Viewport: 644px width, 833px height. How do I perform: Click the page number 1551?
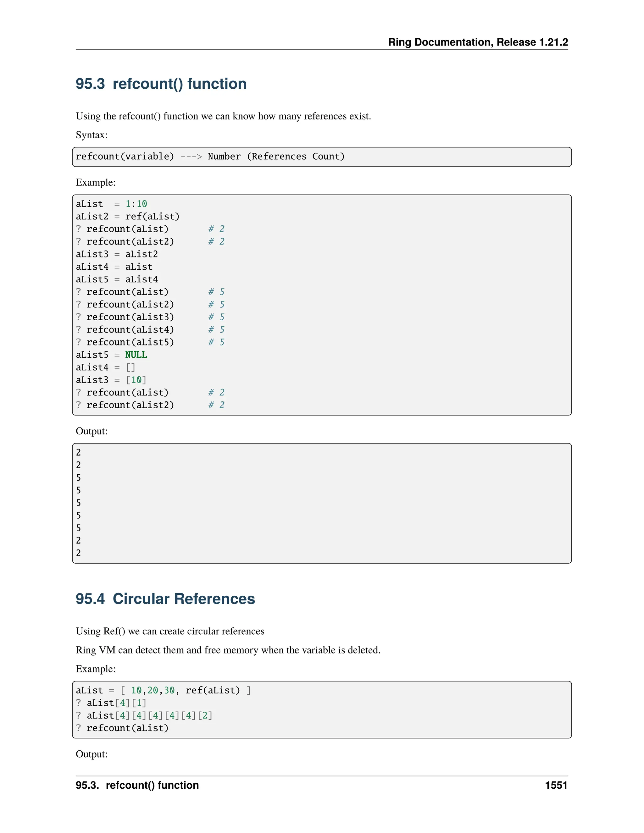556,785
